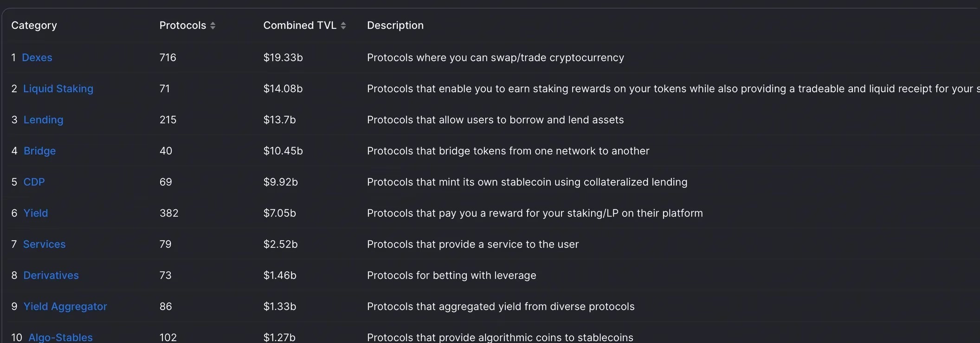
Task: Open the Services category link
Action: coord(44,244)
